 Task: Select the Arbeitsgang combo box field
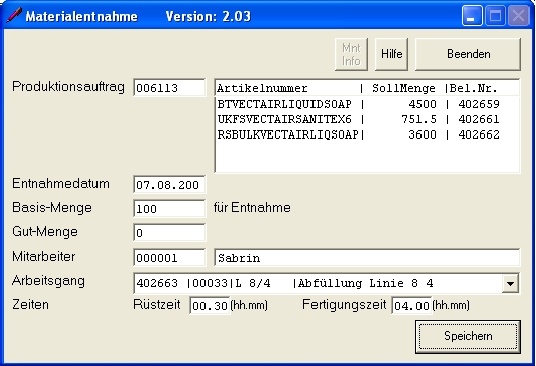[326, 283]
